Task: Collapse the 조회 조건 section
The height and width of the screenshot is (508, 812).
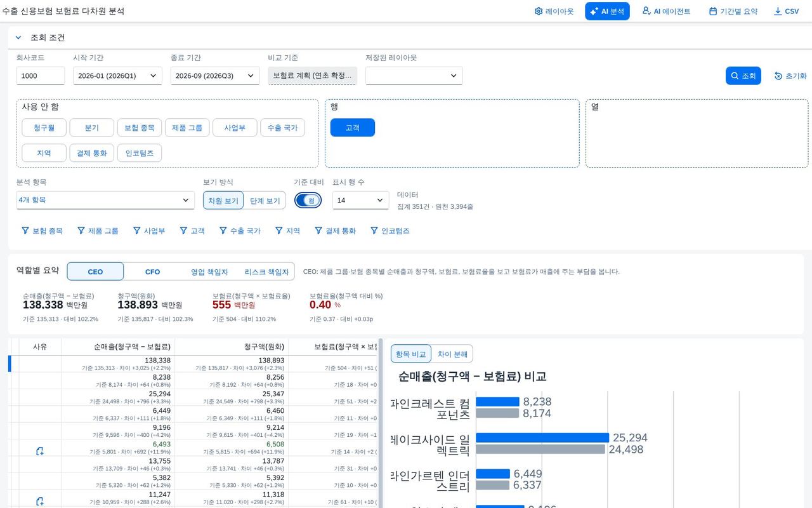Action: point(18,37)
